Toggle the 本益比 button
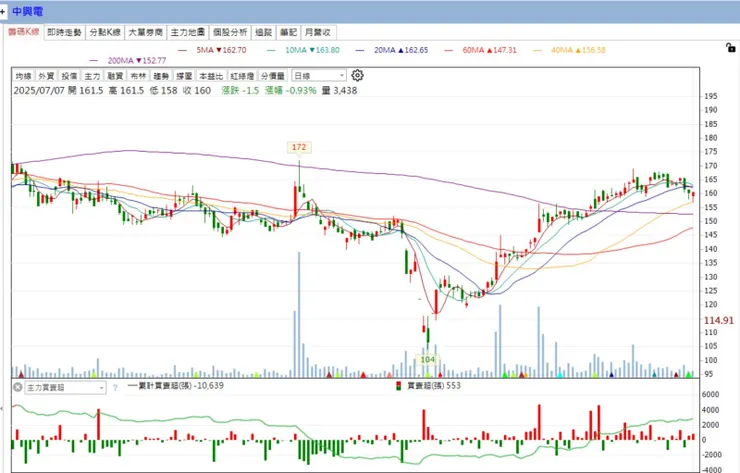The width and height of the screenshot is (740, 473). pos(211,76)
